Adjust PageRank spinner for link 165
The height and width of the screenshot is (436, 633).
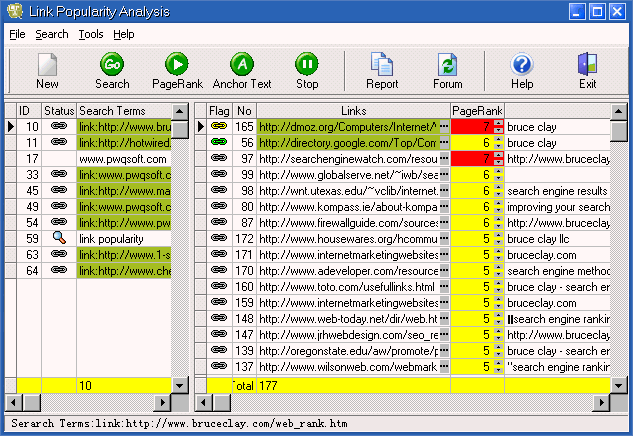click(499, 127)
